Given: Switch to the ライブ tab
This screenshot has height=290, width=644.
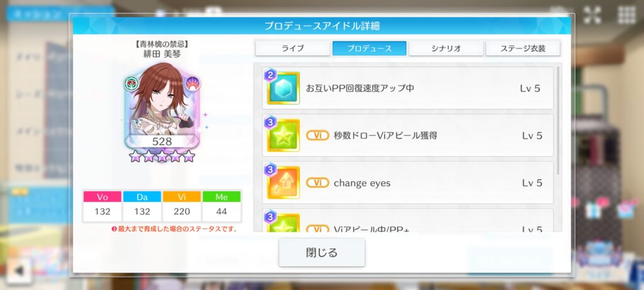Looking at the screenshot, I should coord(292,48).
